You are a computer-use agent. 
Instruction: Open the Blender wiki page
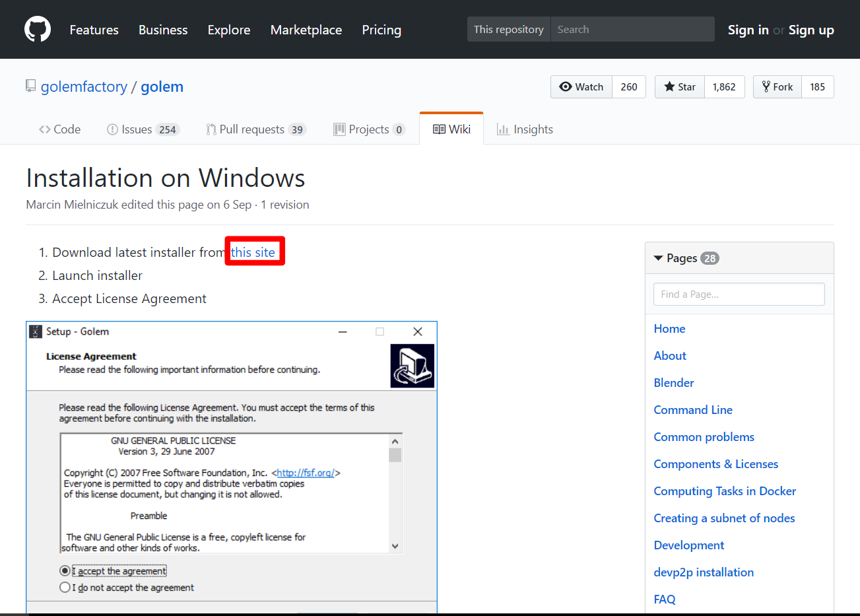point(674,383)
